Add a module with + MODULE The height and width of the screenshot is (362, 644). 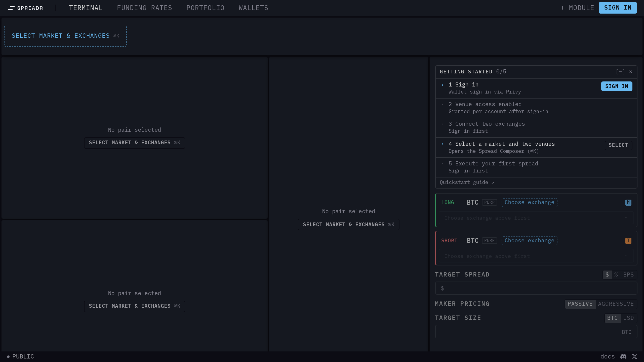pos(577,8)
